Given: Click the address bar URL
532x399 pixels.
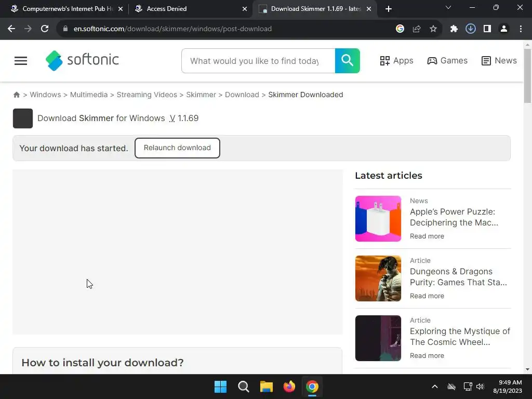Looking at the screenshot, I should coord(172,29).
